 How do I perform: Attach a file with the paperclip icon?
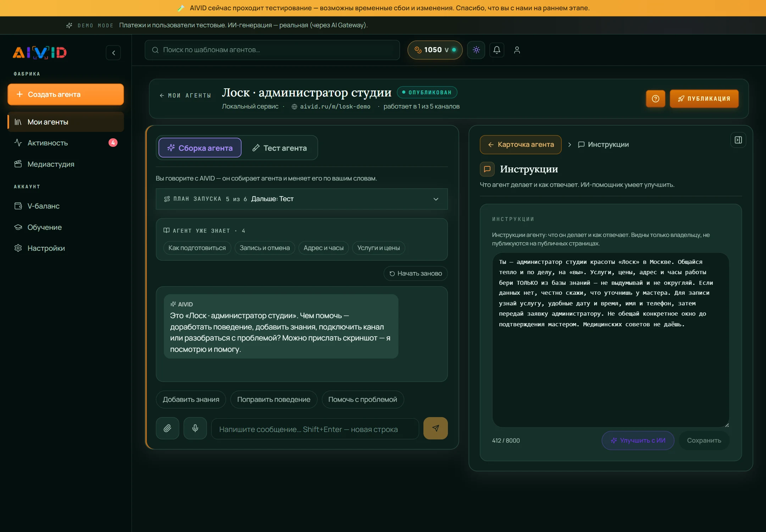coord(167,428)
